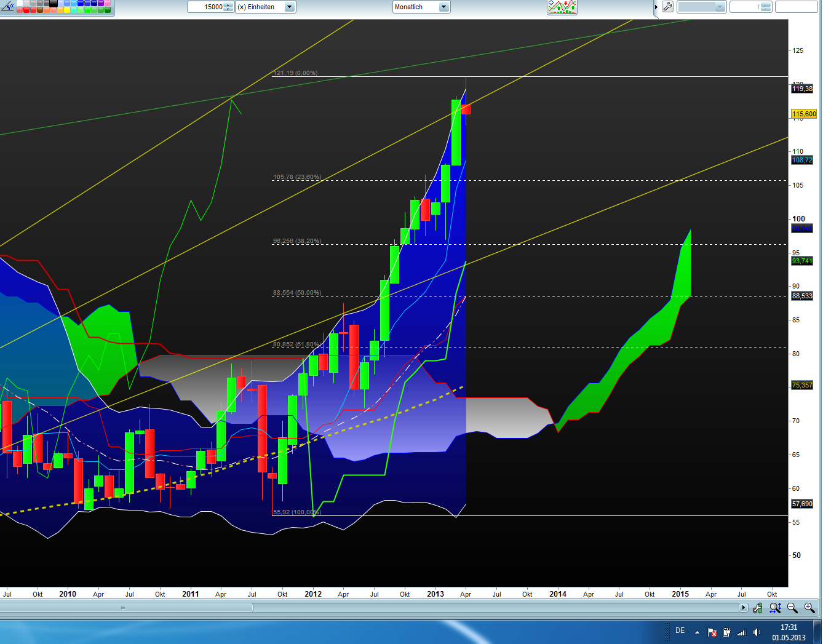This screenshot has height=644, width=823.
Task: Click the wrench settings icon in toolbar
Action: coord(667,7)
